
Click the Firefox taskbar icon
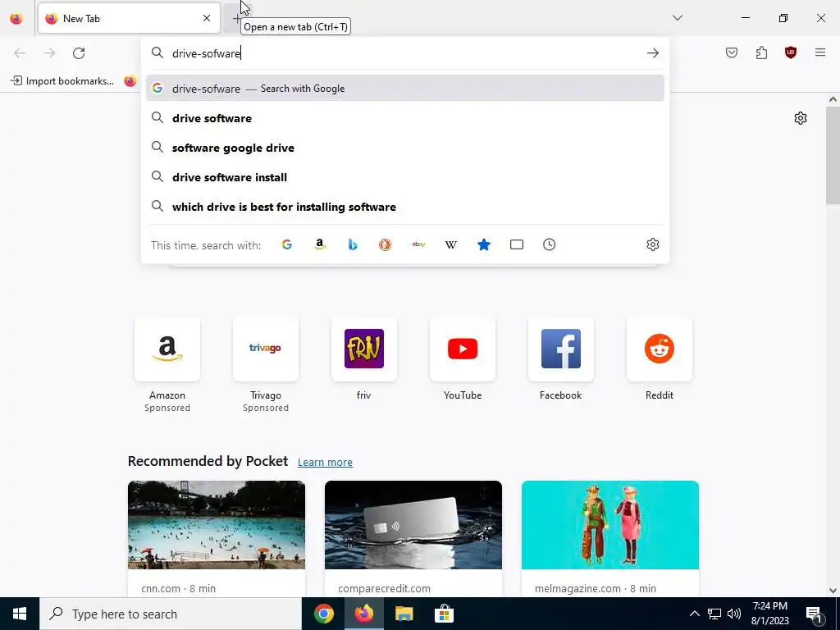pyautogui.click(x=363, y=614)
